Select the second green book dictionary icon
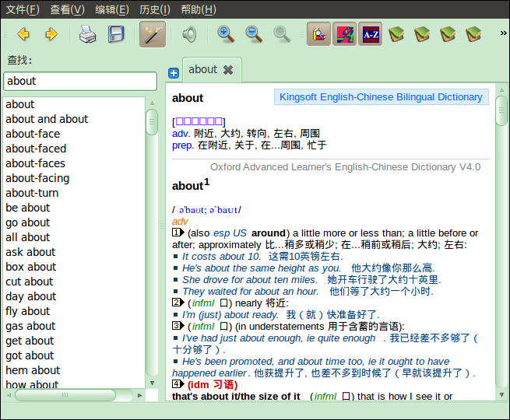This screenshot has width=510, height=420. click(422, 34)
